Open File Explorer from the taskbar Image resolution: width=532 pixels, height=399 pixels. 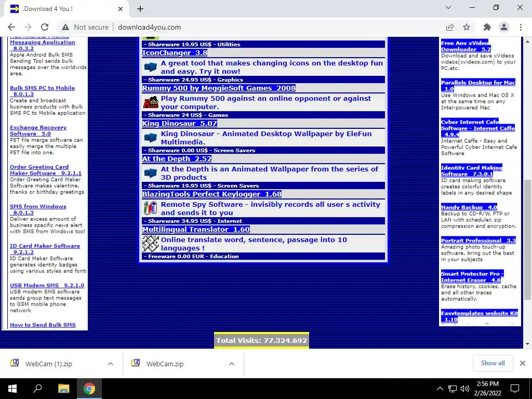(x=63, y=389)
